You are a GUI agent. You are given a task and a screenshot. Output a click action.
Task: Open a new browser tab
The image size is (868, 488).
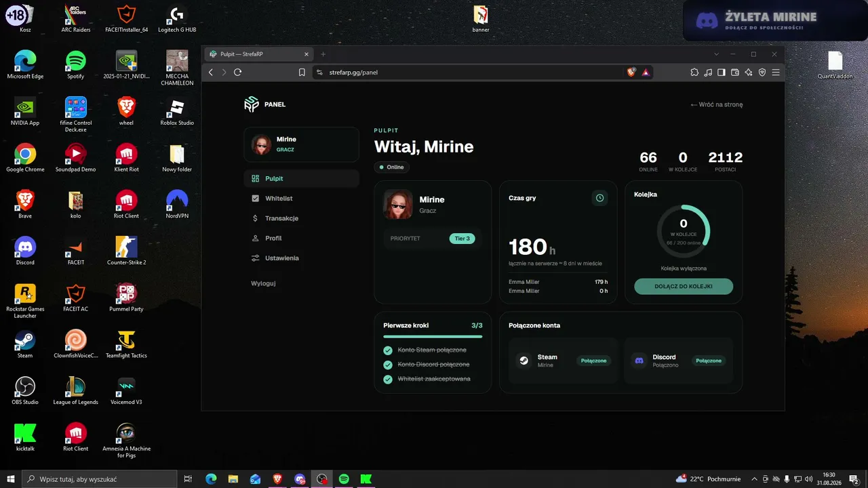[323, 54]
